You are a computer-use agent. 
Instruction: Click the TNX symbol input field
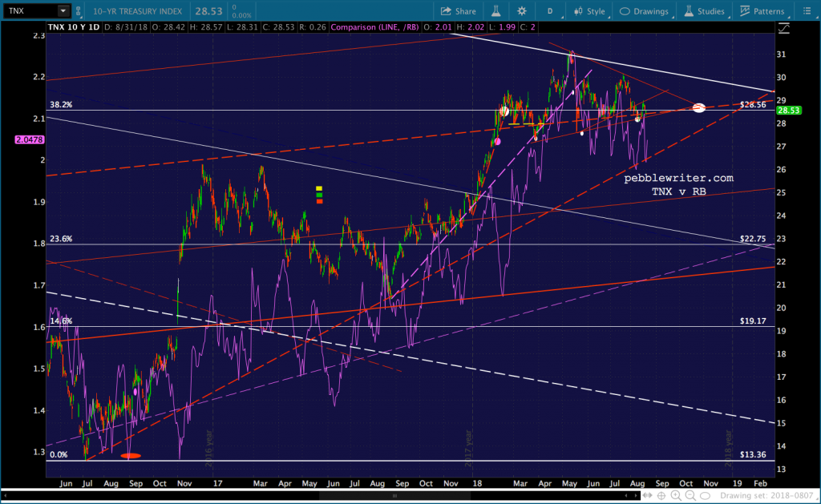30,11
